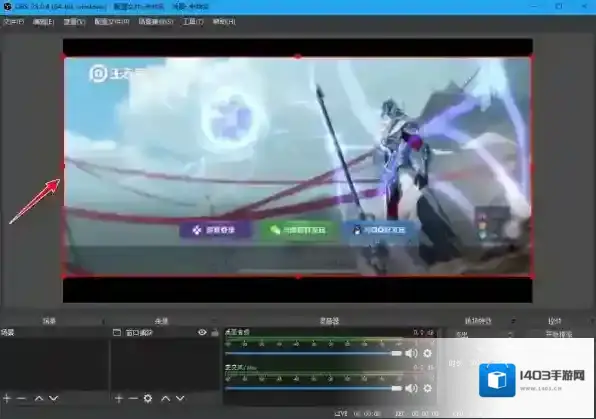Image resolution: width=596 pixels, height=419 pixels.
Task: Click the bottom-middle red handle of the preview source
Action: pyautogui.click(x=298, y=277)
